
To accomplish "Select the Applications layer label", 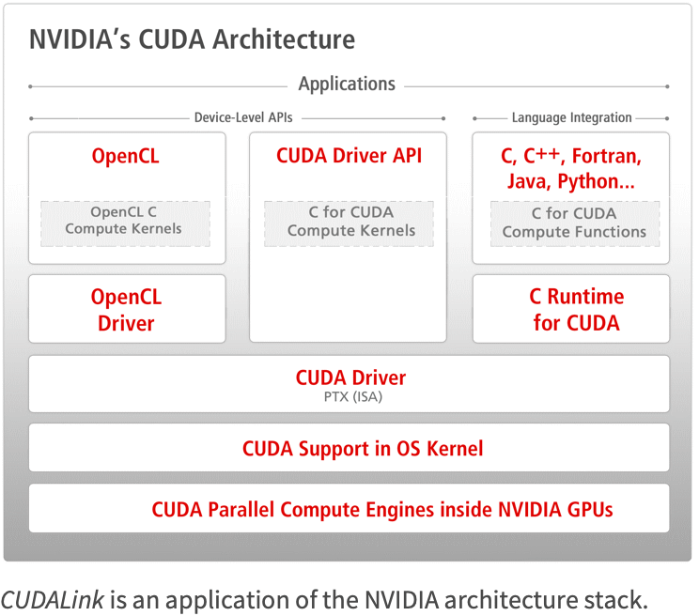I will point(347,85).
